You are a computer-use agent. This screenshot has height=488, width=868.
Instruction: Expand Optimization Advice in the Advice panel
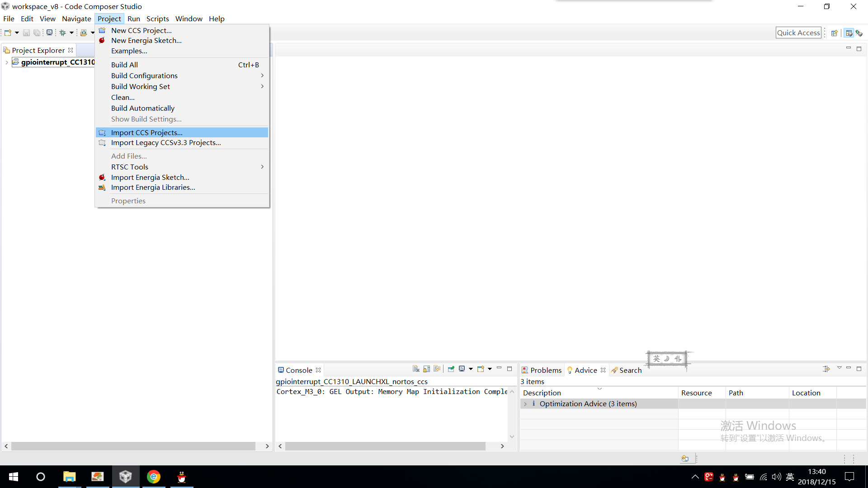point(525,404)
